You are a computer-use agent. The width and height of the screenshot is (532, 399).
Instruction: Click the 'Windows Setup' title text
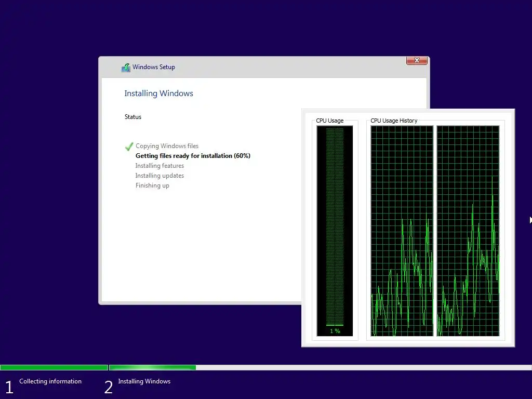click(x=154, y=67)
